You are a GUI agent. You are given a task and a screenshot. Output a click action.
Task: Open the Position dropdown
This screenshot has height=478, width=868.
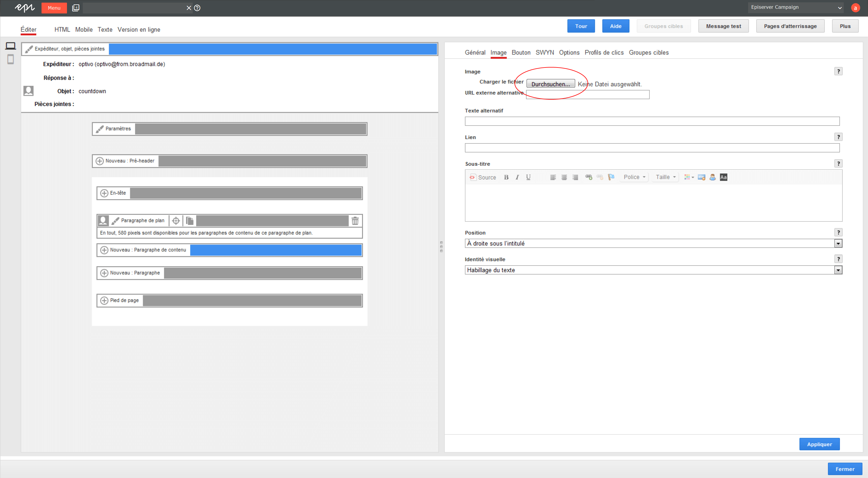pos(653,243)
